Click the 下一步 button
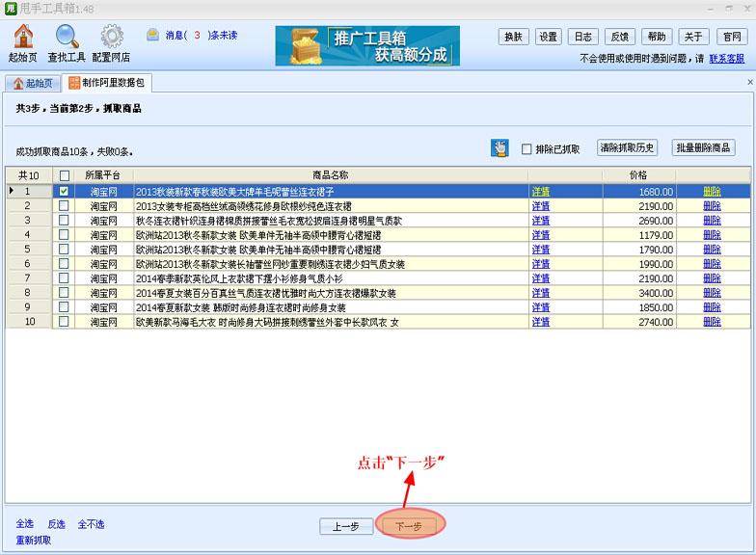Screen dimensions: 756x555 [409, 526]
